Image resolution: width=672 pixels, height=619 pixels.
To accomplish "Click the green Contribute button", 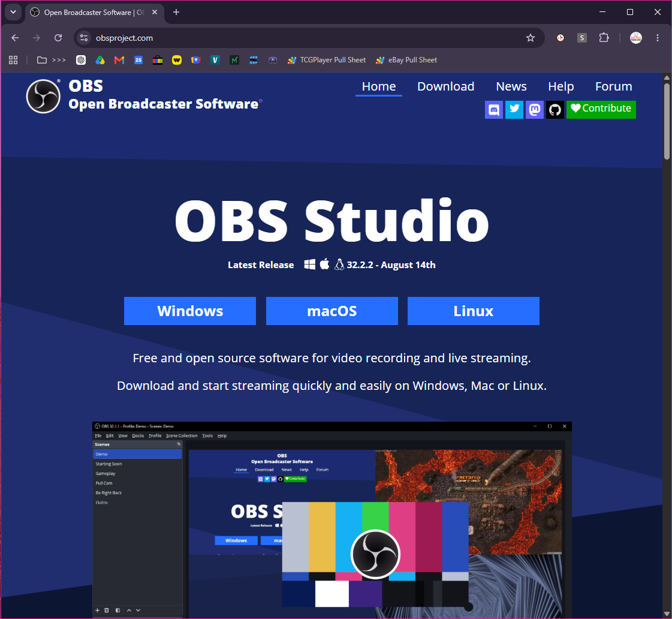I will point(601,110).
